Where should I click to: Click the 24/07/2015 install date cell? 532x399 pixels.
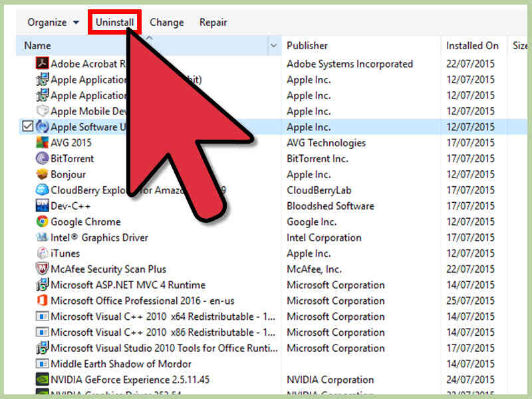(x=470, y=380)
